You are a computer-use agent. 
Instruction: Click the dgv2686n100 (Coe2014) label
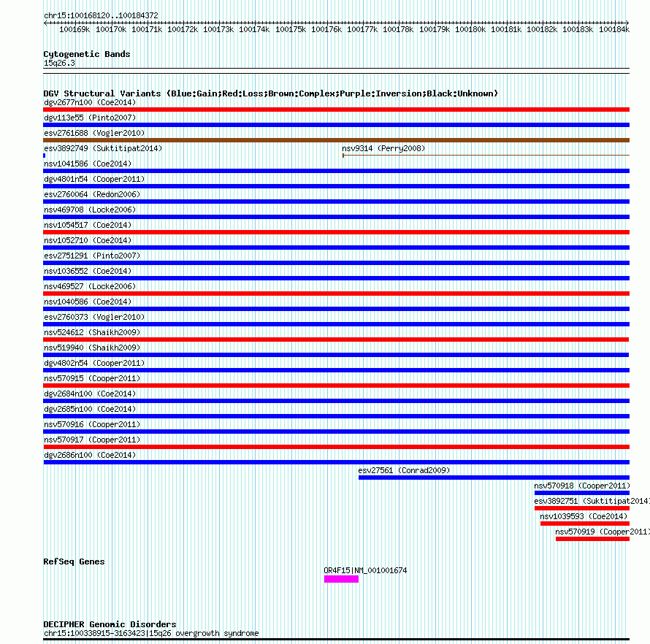pyautogui.click(x=90, y=455)
